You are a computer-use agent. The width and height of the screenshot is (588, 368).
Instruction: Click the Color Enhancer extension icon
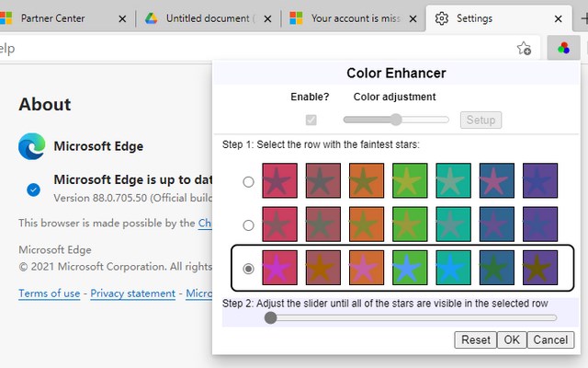pyautogui.click(x=562, y=48)
